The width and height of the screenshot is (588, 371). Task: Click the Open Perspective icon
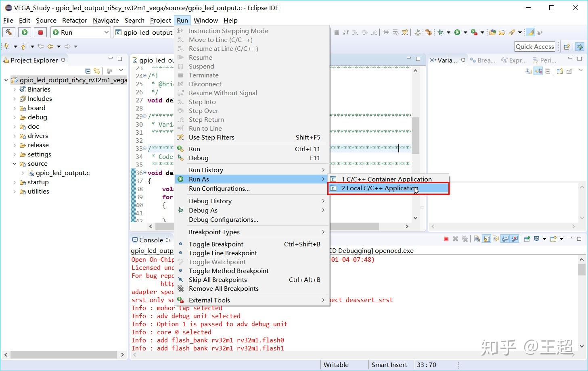(x=567, y=47)
